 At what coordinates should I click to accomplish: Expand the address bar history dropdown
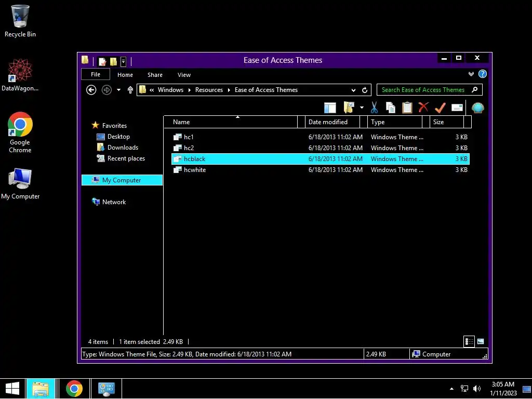coord(353,90)
